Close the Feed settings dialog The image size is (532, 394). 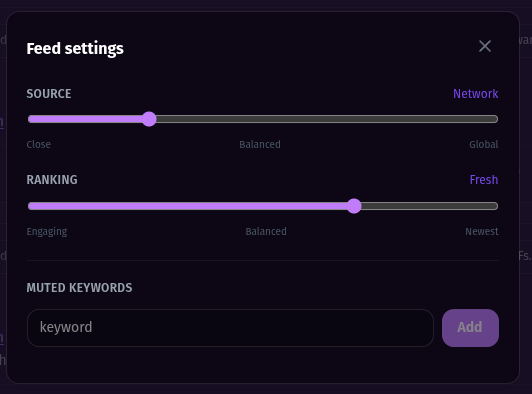click(x=485, y=46)
